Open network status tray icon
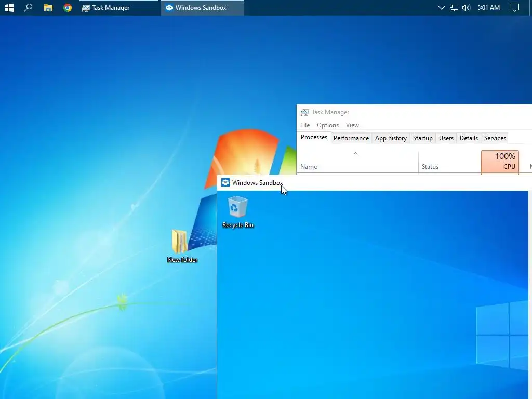The width and height of the screenshot is (532, 399). (x=454, y=7)
